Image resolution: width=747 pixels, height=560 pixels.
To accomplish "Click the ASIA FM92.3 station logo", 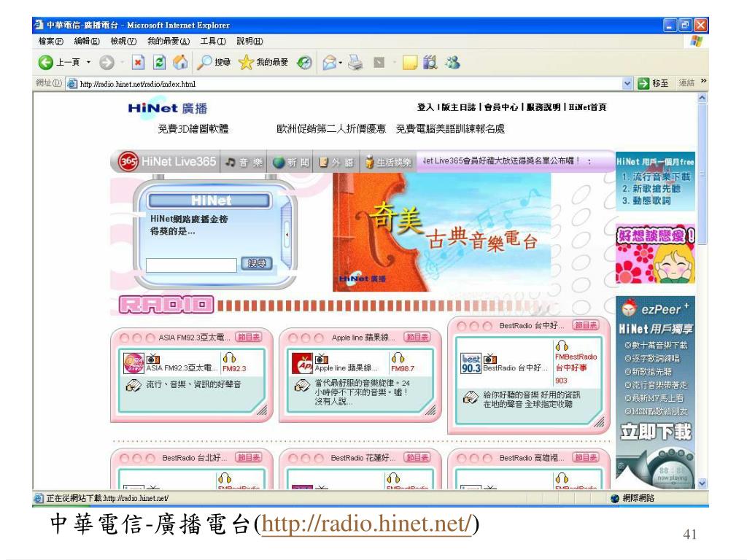I will (x=133, y=363).
